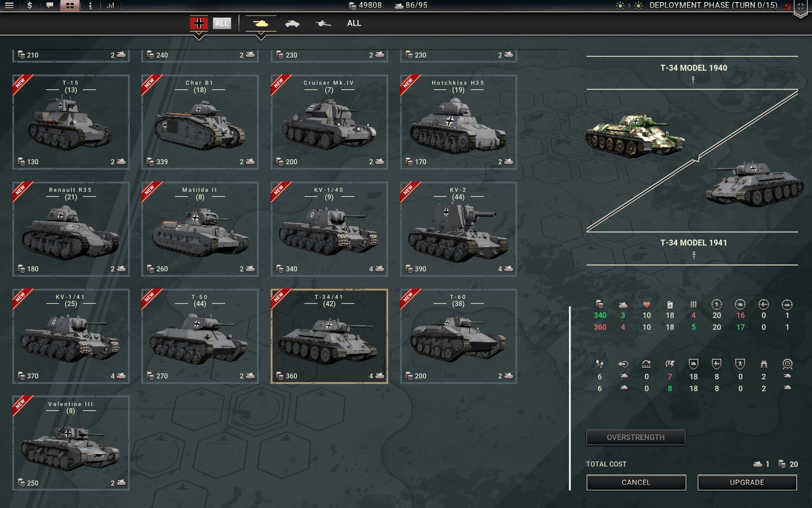Viewport: 812px width, 508px height.
Task: Click the T-34 MODEL 1941 title
Action: (694, 243)
